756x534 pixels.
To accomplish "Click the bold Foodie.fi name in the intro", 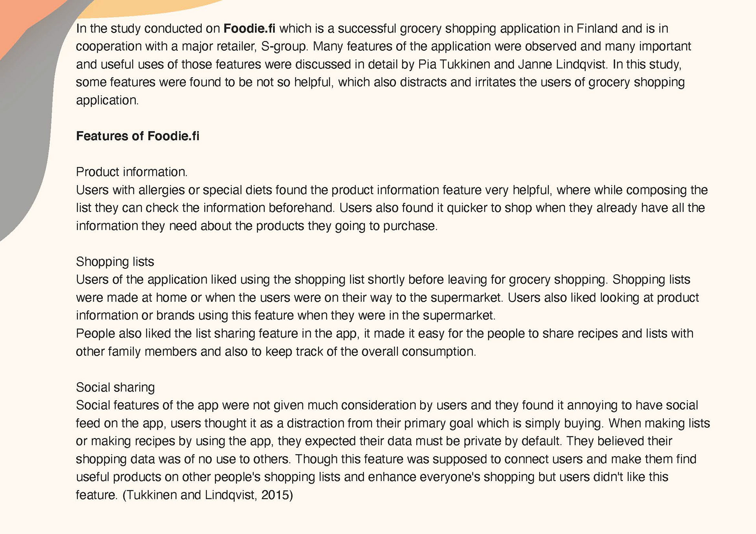I will [x=249, y=29].
